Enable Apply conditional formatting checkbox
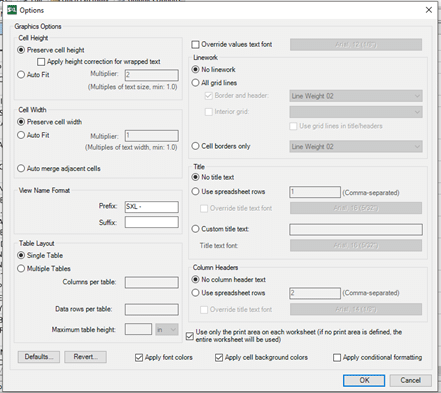This screenshot has width=441, height=393. pos(337,358)
